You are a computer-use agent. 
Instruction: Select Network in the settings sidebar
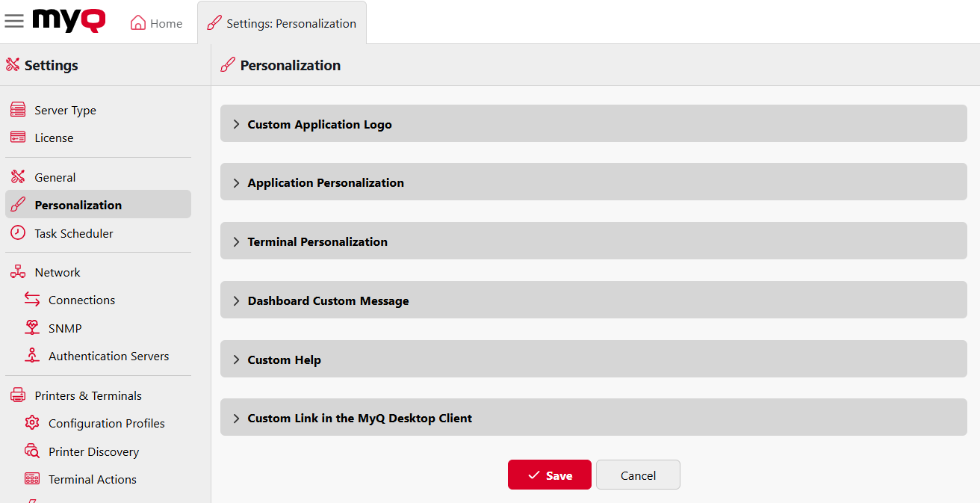coord(56,271)
